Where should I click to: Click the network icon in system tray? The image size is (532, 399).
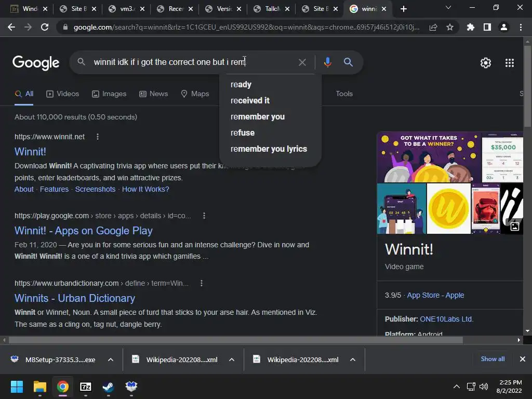coord(471,387)
